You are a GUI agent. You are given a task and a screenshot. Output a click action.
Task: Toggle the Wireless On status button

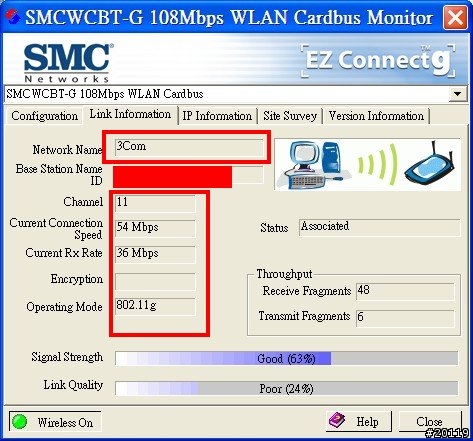pos(55,422)
